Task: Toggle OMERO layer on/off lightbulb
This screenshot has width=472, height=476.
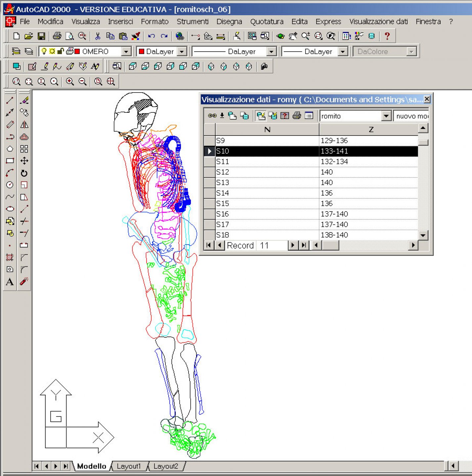Action: tap(44, 51)
